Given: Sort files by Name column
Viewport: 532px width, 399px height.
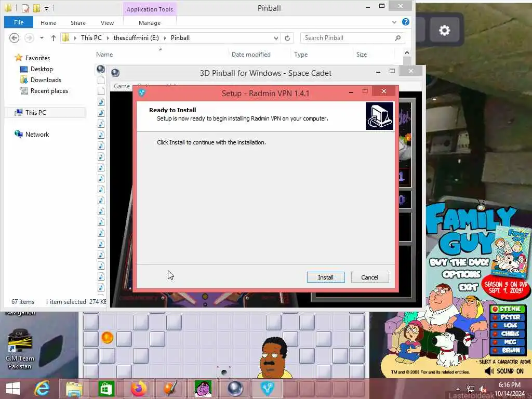Looking at the screenshot, I should pyautogui.click(x=104, y=54).
